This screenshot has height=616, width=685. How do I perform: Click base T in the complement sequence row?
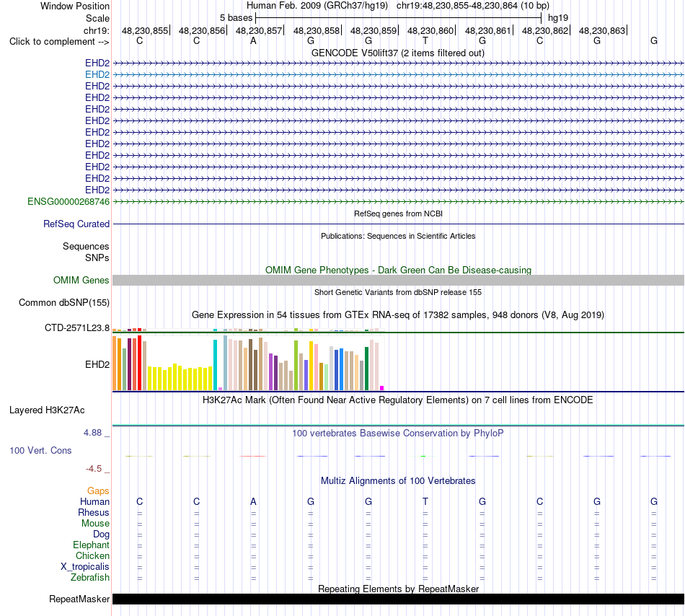coord(425,40)
